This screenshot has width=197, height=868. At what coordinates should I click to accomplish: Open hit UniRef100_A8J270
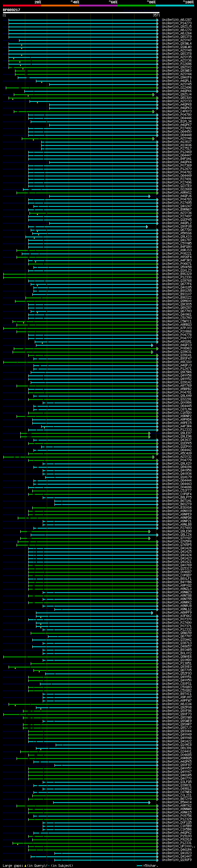(x=177, y=30)
